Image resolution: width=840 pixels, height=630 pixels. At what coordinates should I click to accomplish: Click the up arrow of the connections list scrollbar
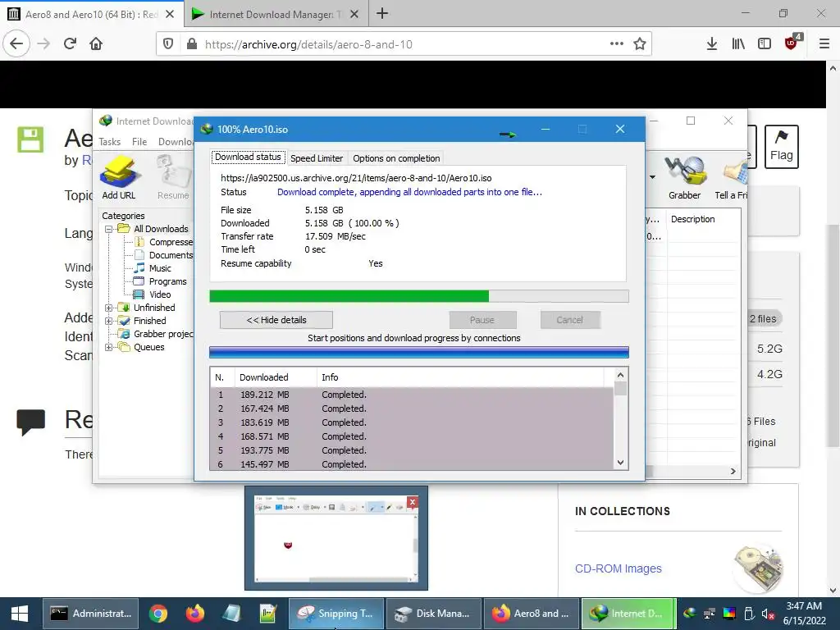(620, 375)
